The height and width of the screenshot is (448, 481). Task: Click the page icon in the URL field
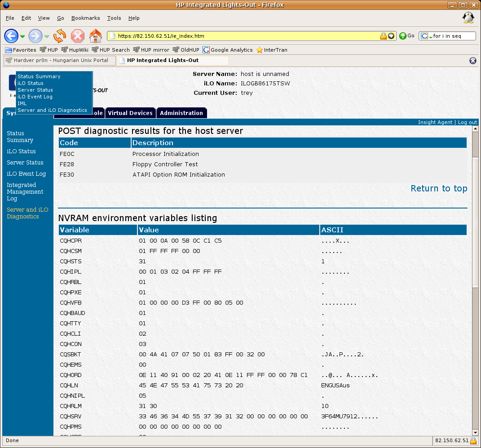tap(113, 36)
